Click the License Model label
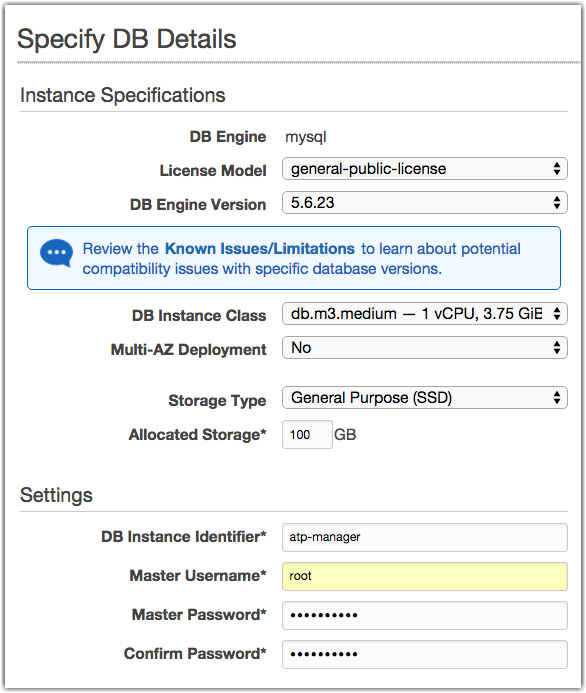586x693 pixels. pos(213,171)
